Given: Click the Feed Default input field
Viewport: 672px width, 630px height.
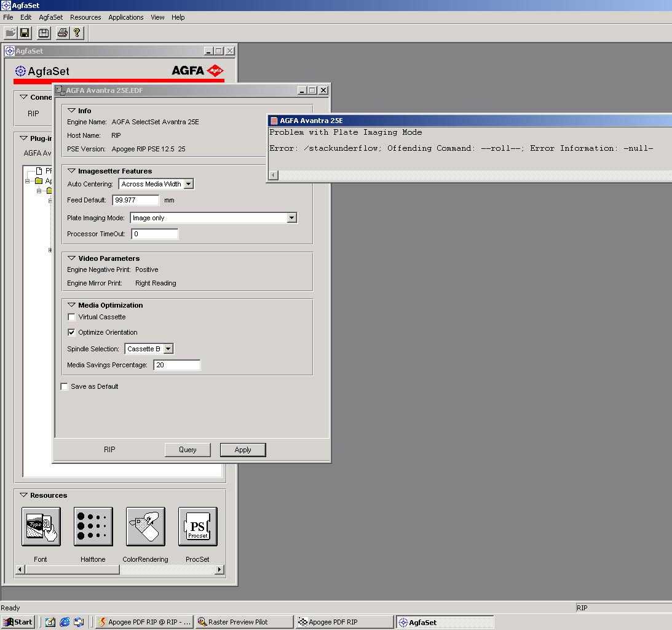Looking at the screenshot, I should point(135,200).
